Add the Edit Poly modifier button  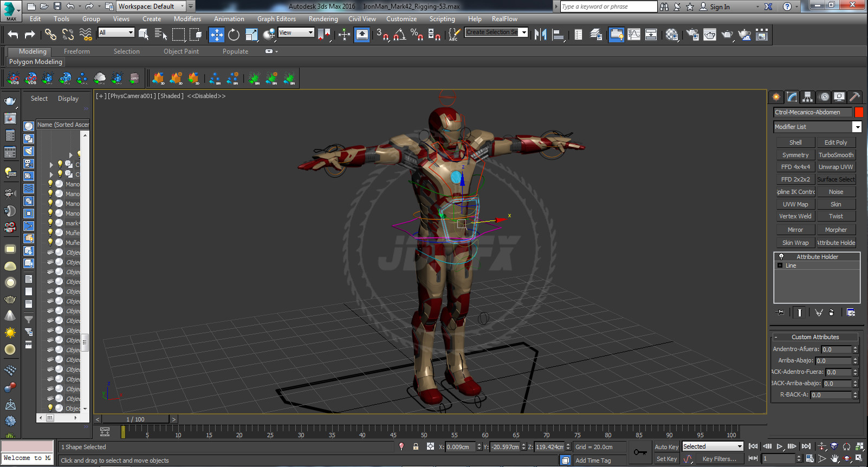836,142
